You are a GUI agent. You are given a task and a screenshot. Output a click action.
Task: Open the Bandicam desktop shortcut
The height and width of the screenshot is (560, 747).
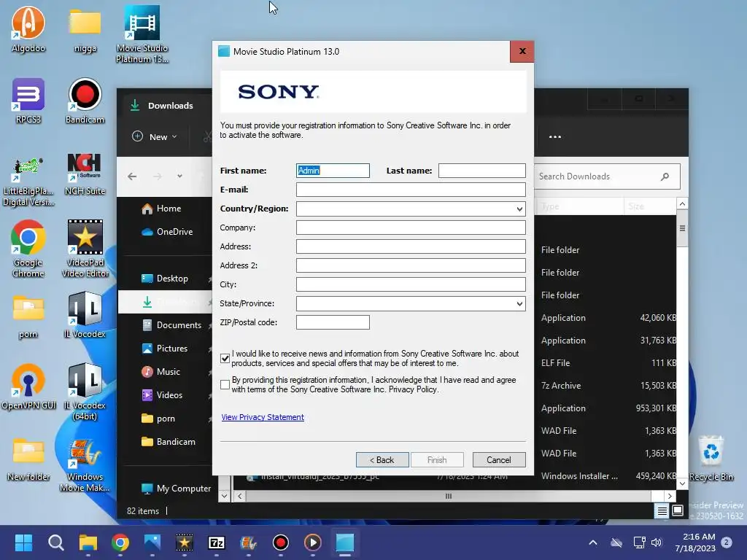click(x=85, y=101)
